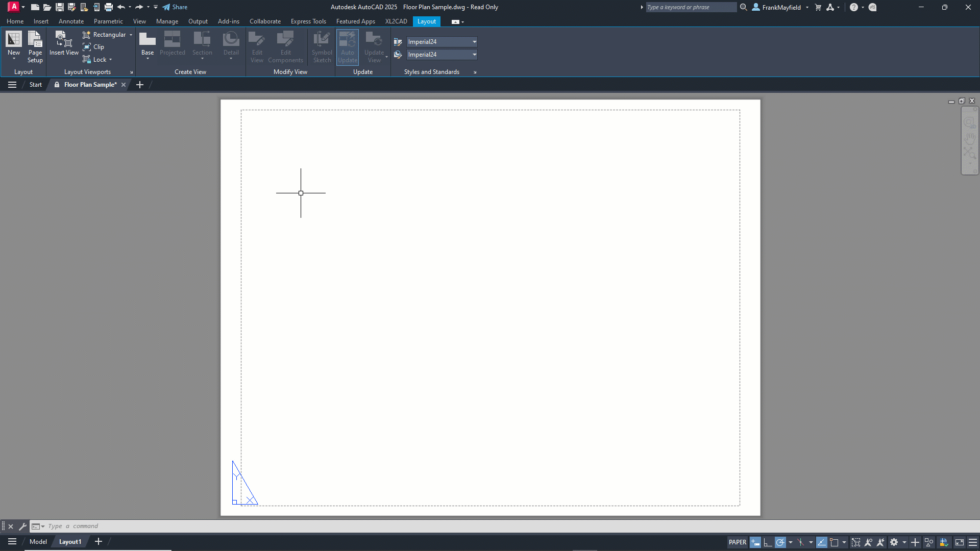This screenshot has height=551, width=980.
Task: Click PAPER space button in status bar
Action: tap(737, 542)
